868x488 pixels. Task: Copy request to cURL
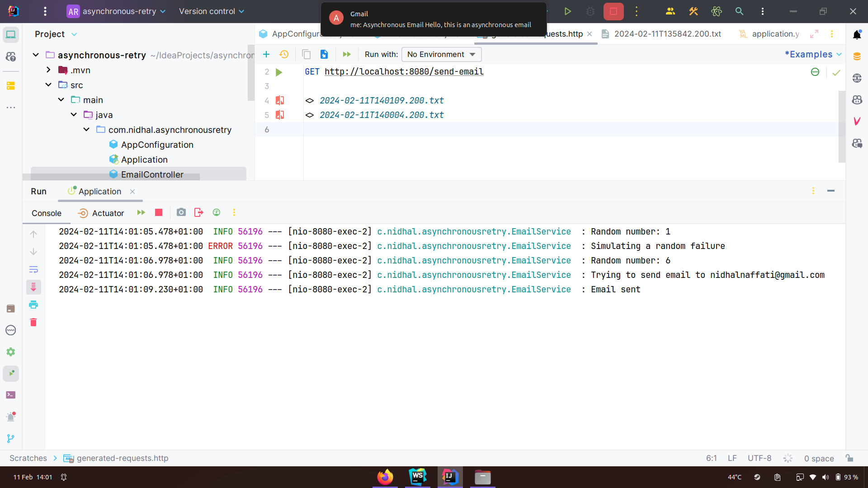click(307, 54)
